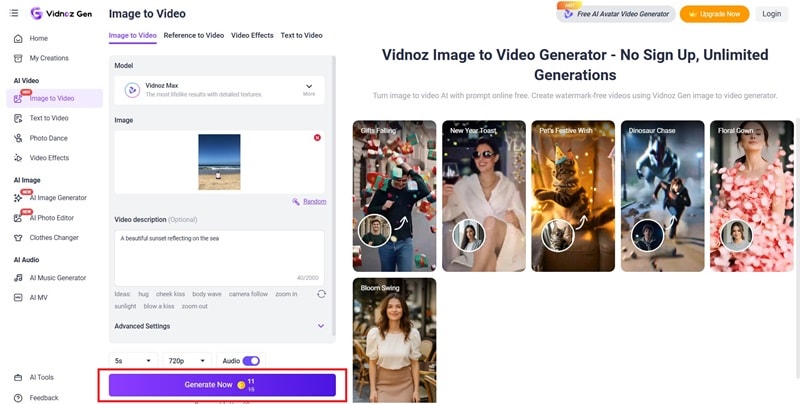
Task: Click the video description text field
Action: pos(219,258)
